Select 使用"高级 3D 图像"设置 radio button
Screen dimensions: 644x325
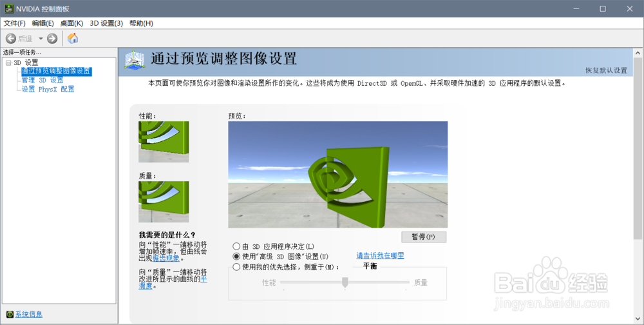click(236, 256)
